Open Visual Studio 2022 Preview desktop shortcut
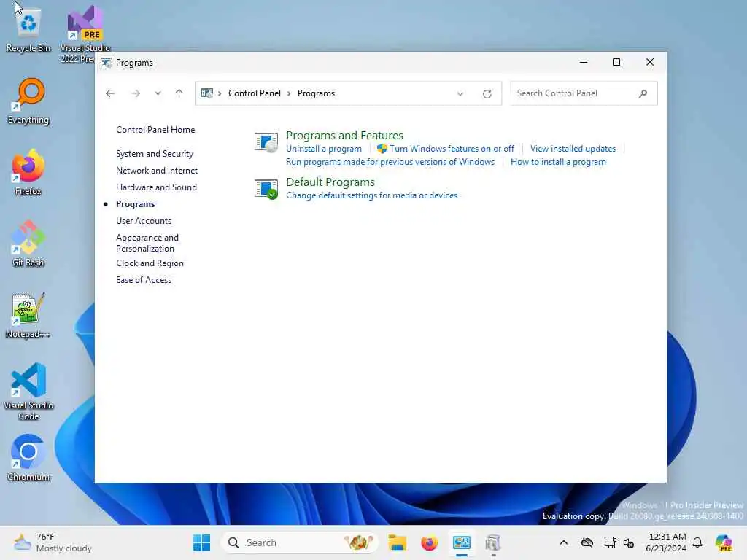747x560 pixels. point(85,34)
